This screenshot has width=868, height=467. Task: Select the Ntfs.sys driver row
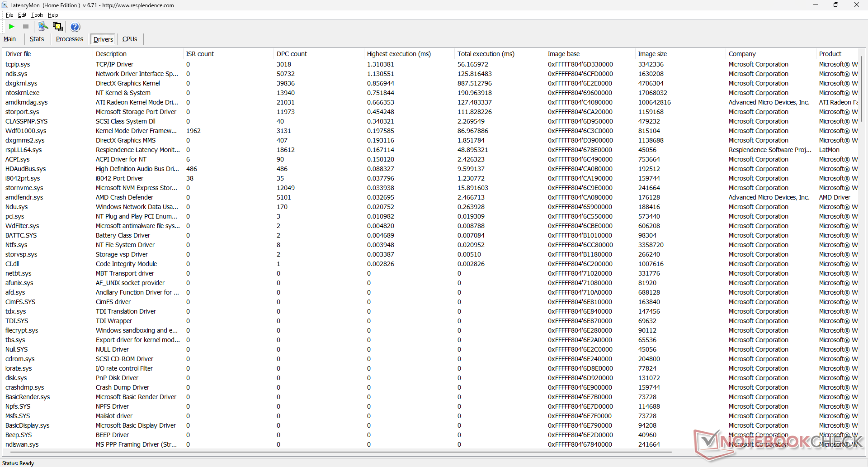click(x=431, y=245)
